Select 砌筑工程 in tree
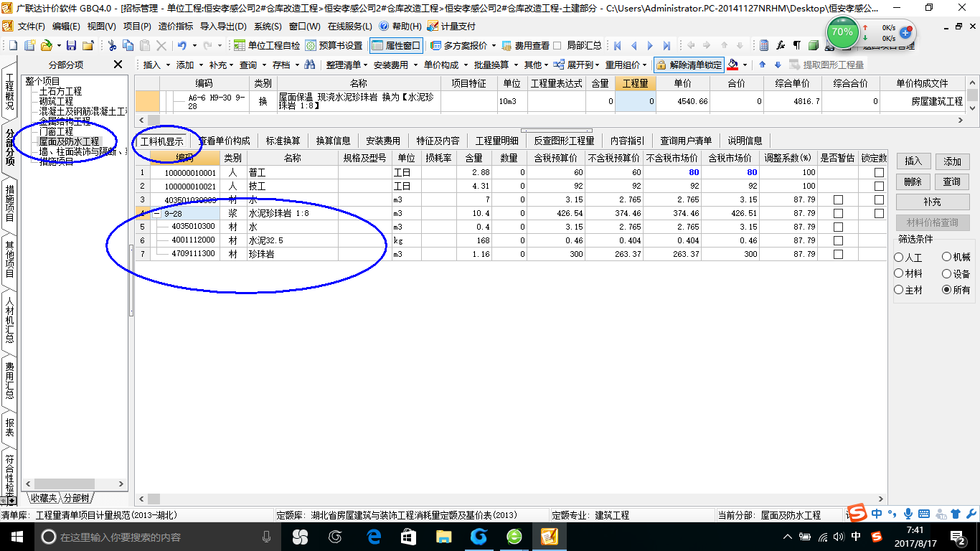The image size is (980, 551). tap(56, 102)
